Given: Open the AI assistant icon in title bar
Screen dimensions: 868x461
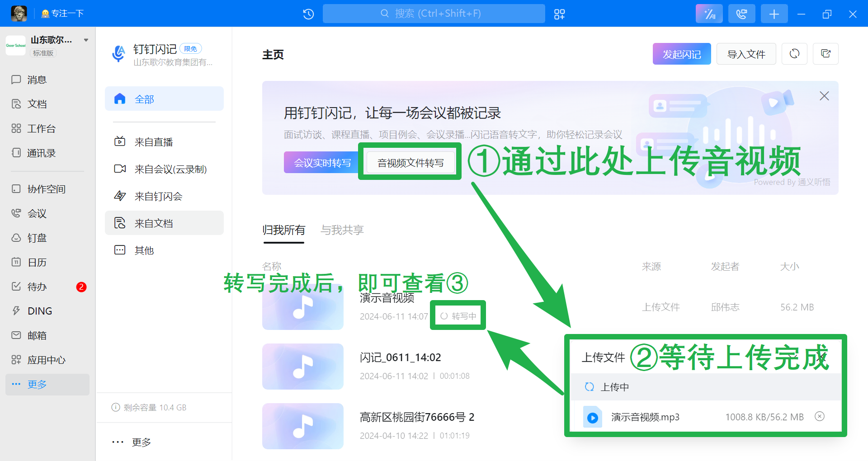Looking at the screenshot, I should (x=709, y=14).
